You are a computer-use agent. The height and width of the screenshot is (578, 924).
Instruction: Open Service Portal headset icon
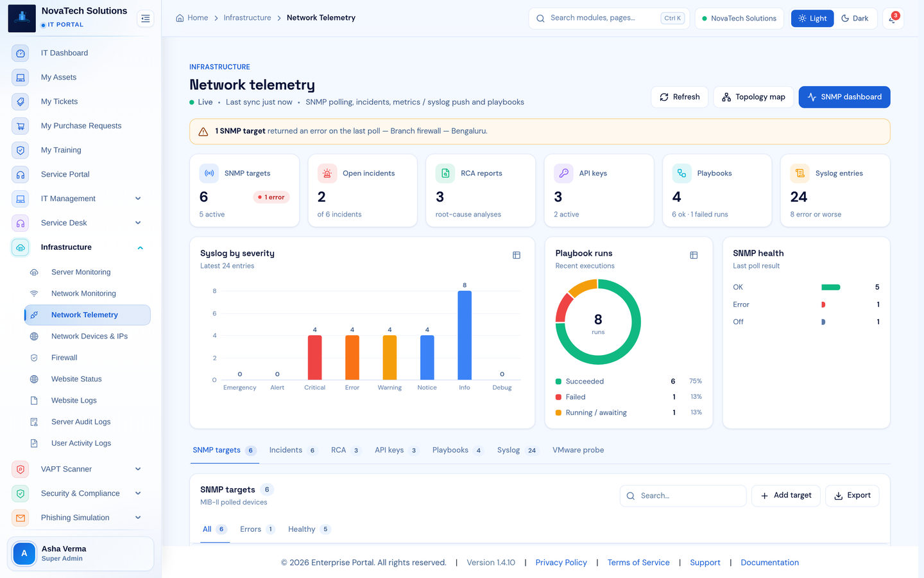21,175
